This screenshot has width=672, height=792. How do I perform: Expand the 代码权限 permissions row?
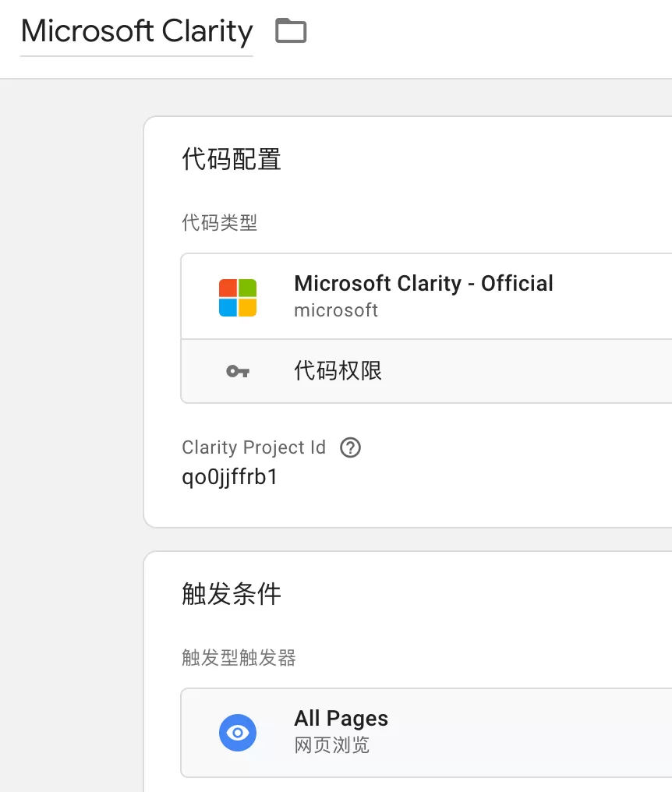click(426, 371)
